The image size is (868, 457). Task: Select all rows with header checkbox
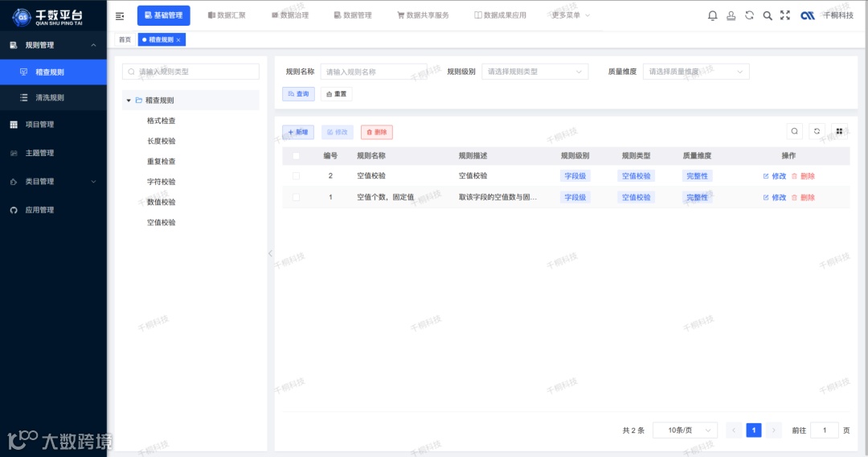click(x=296, y=156)
